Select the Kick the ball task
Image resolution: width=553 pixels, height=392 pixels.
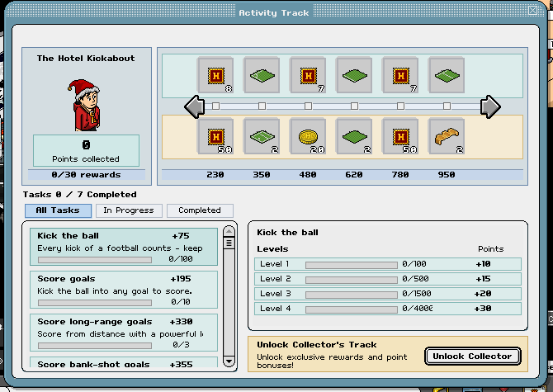124,247
